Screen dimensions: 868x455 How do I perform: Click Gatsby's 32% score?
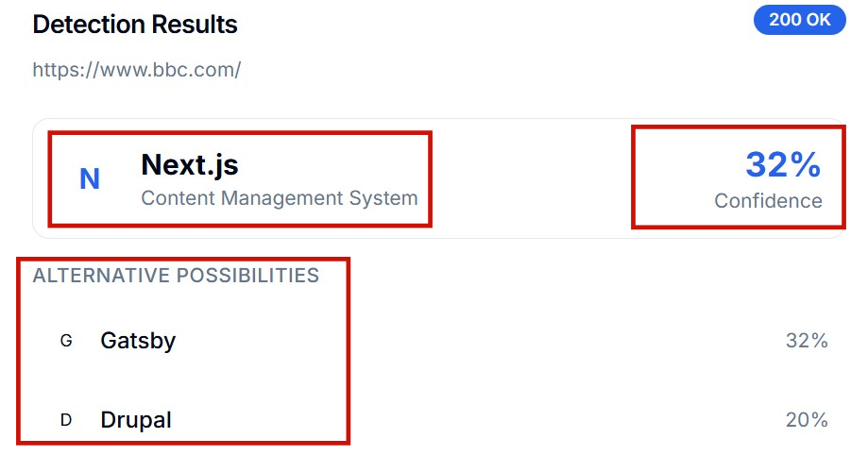click(x=807, y=341)
